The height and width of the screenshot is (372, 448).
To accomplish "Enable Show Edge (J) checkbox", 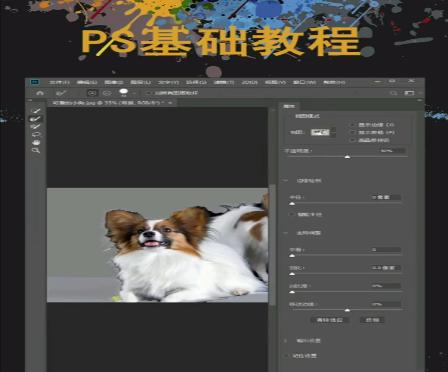I will pyautogui.click(x=352, y=125).
